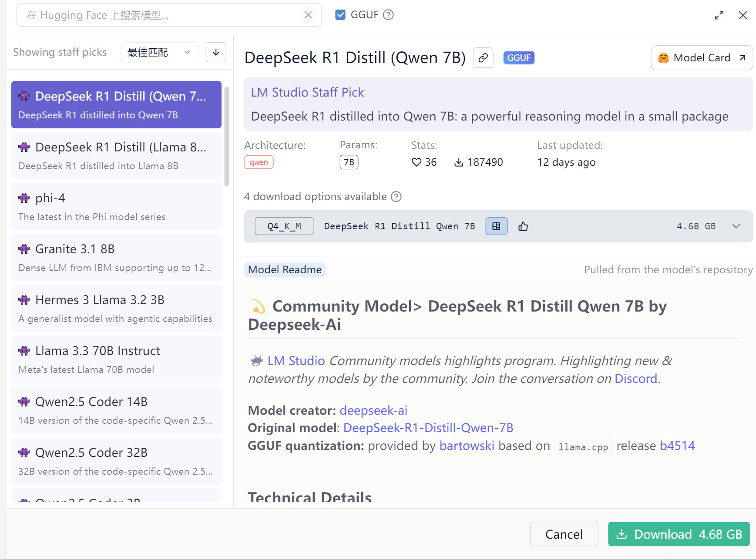Open DeepSeek-R1-Distill-Qwen-7B original model link
Viewport: 756px width, 560px height.
point(428,428)
